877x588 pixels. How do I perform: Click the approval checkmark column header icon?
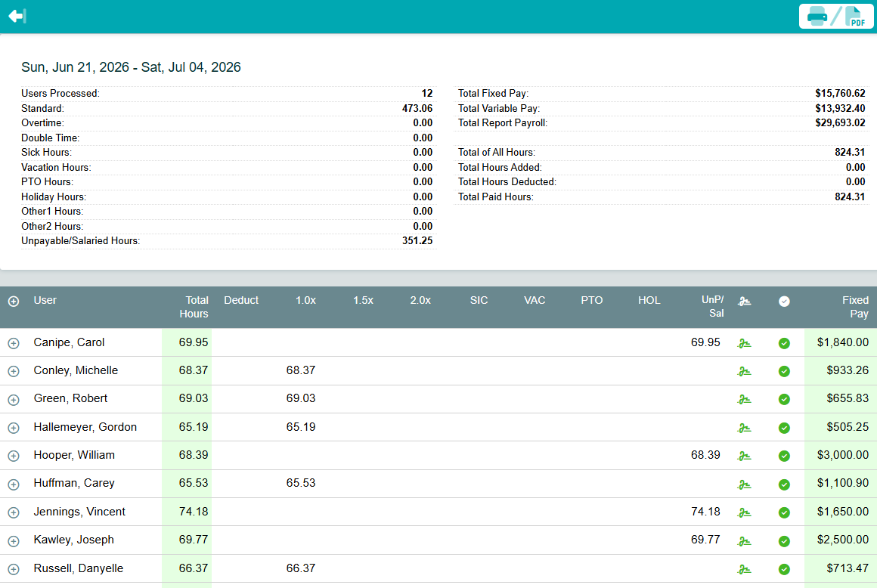click(x=784, y=302)
